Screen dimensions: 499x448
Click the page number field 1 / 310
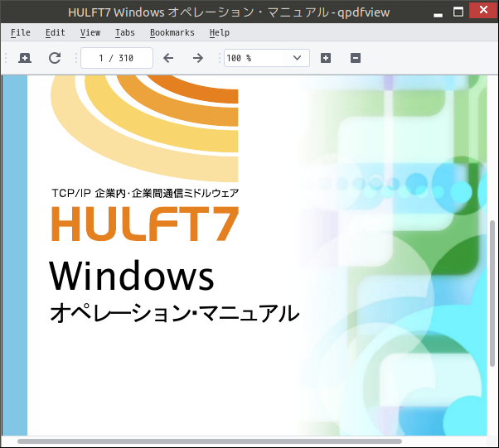pyautogui.click(x=117, y=58)
